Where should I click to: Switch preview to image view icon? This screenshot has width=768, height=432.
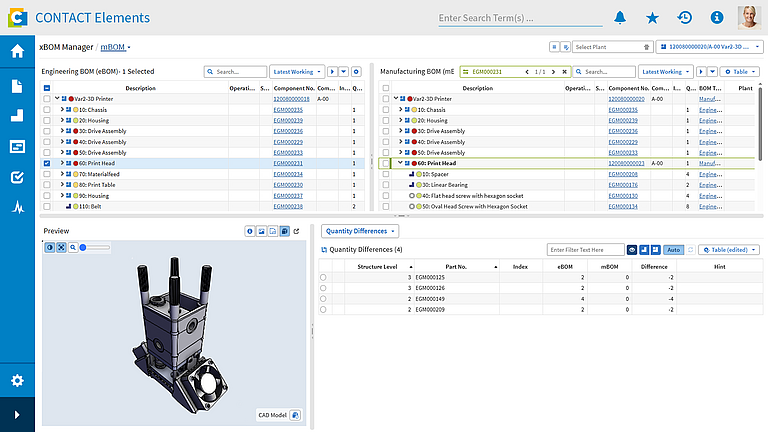(262, 231)
